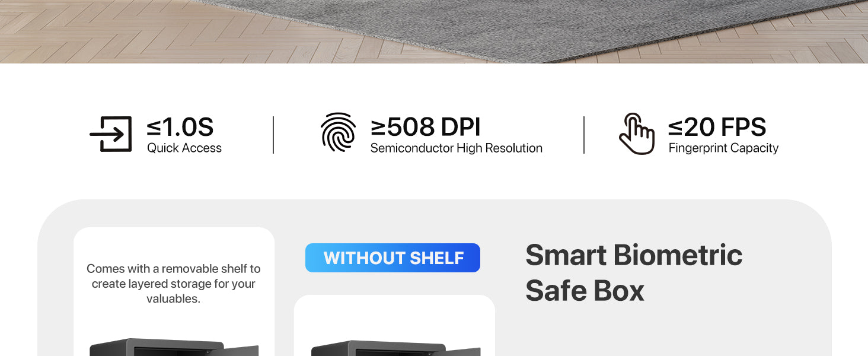Click the WITHOUT SHELF blue badge
This screenshot has height=356, width=868.
click(392, 258)
